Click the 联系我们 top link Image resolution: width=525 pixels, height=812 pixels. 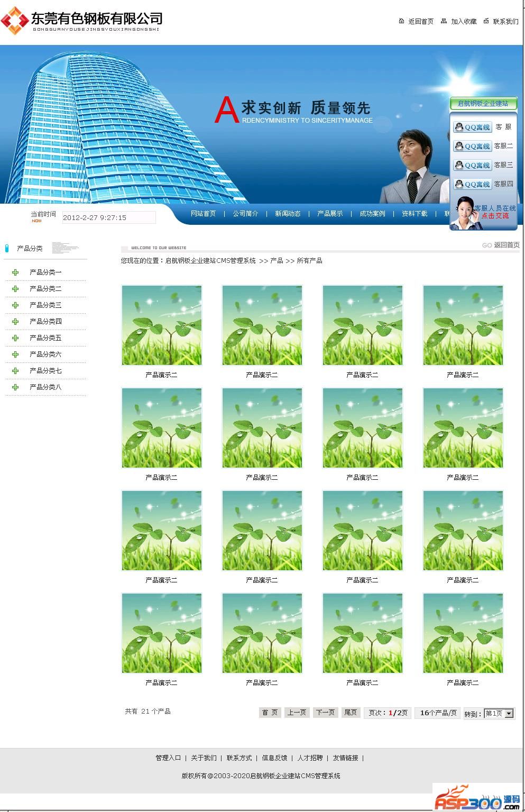pyautogui.click(x=506, y=22)
